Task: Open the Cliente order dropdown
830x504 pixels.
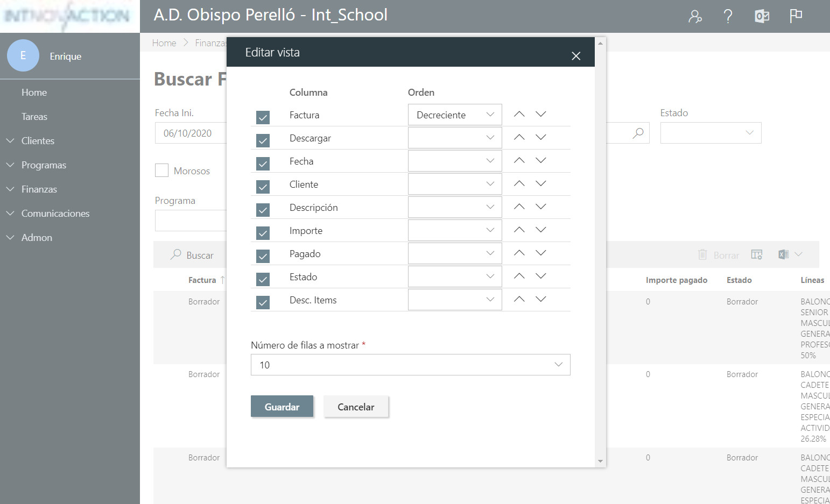Action: click(455, 184)
